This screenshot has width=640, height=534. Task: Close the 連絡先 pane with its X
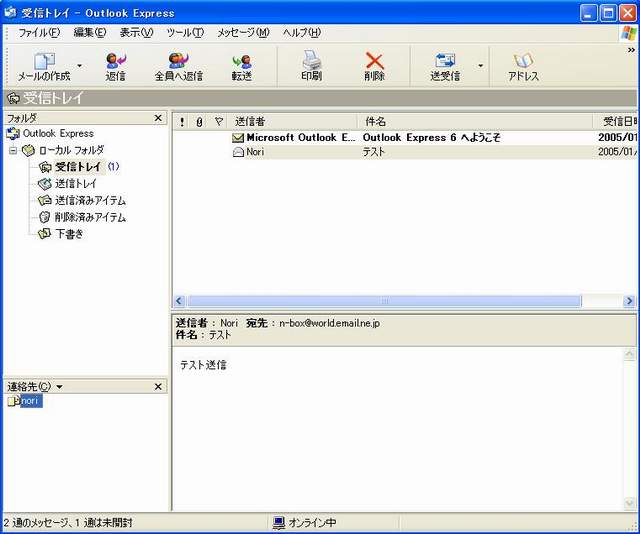(158, 386)
